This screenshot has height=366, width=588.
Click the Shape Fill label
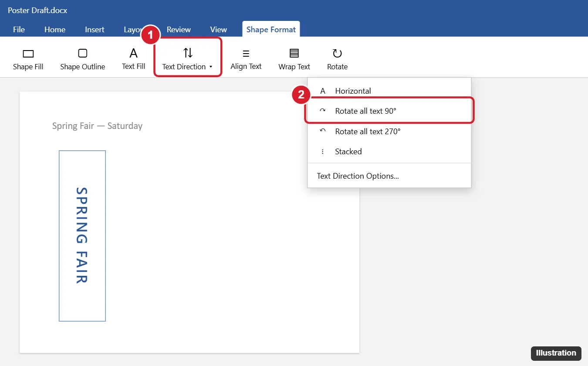tap(28, 67)
